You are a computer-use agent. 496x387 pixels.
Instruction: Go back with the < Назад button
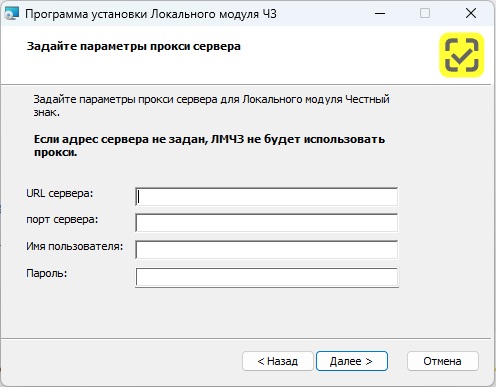[278, 361]
